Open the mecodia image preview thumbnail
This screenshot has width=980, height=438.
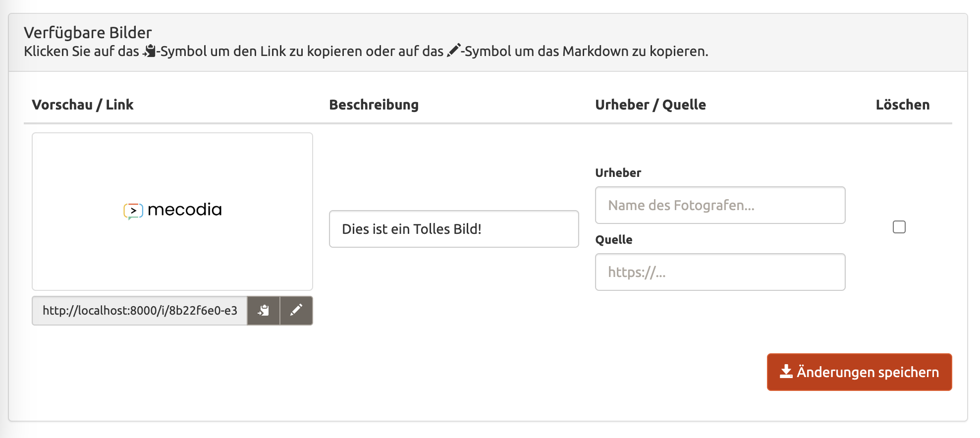[x=172, y=212]
